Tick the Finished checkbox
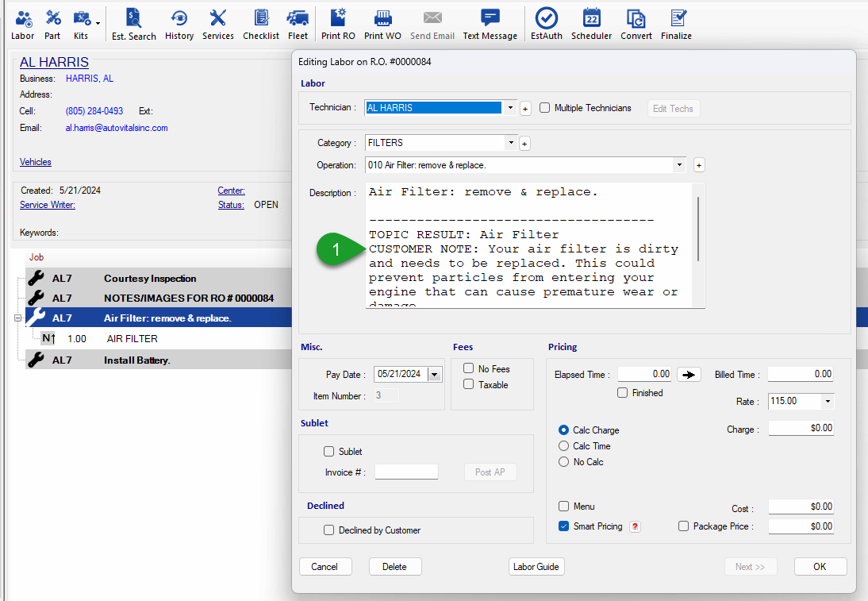Image resolution: width=868 pixels, height=601 pixels. coord(622,393)
